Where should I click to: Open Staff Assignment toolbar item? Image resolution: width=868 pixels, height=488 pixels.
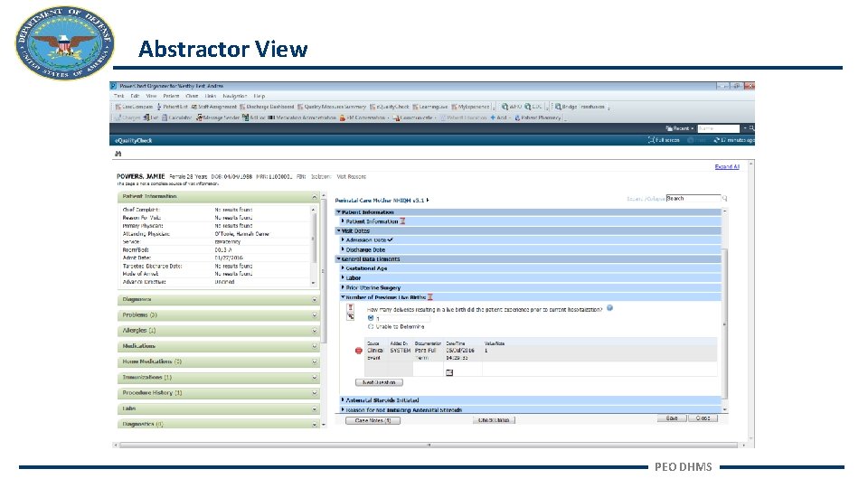click(213, 107)
